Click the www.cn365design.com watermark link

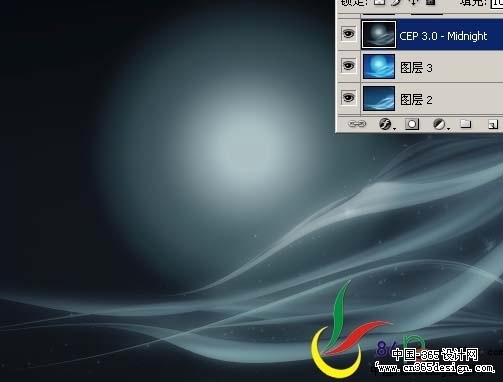pyautogui.click(x=434, y=368)
